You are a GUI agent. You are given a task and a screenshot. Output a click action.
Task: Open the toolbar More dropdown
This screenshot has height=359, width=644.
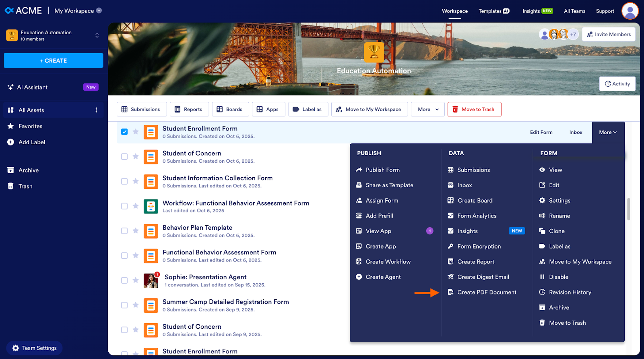click(x=427, y=109)
